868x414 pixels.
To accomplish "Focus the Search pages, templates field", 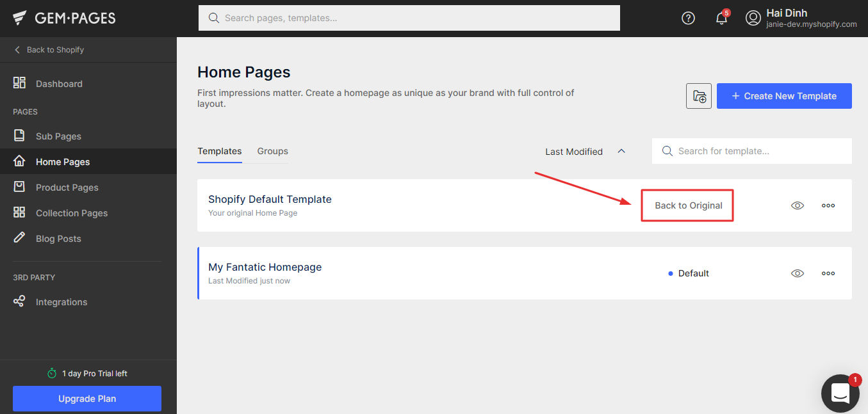I will (x=409, y=18).
